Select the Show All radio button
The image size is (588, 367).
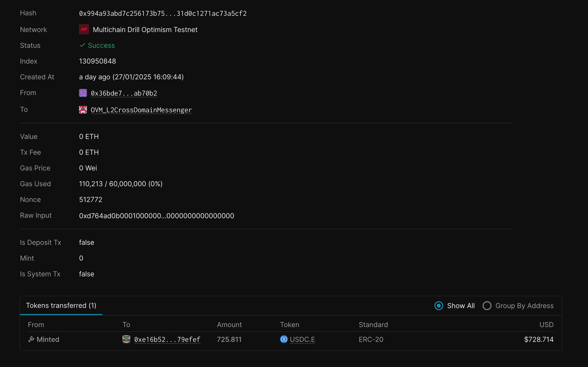pos(439,306)
